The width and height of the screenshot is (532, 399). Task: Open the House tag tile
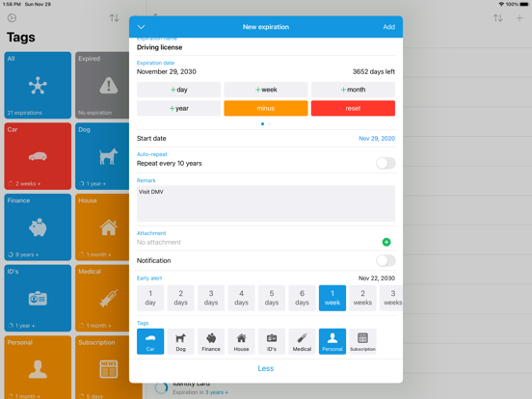point(102,227)
